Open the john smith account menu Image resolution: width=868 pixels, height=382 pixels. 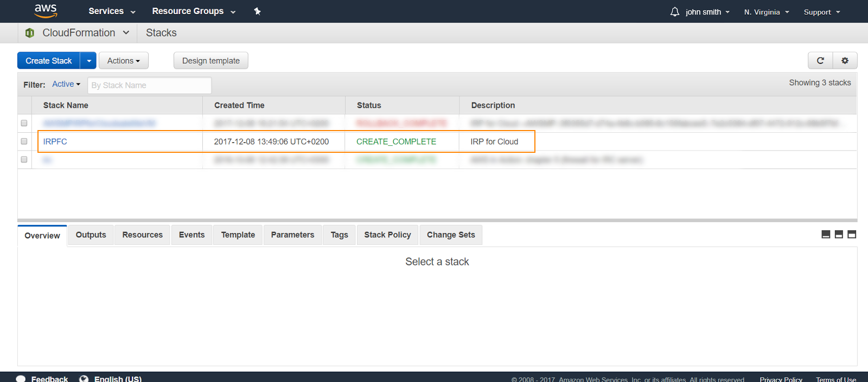tap(707, 12)
